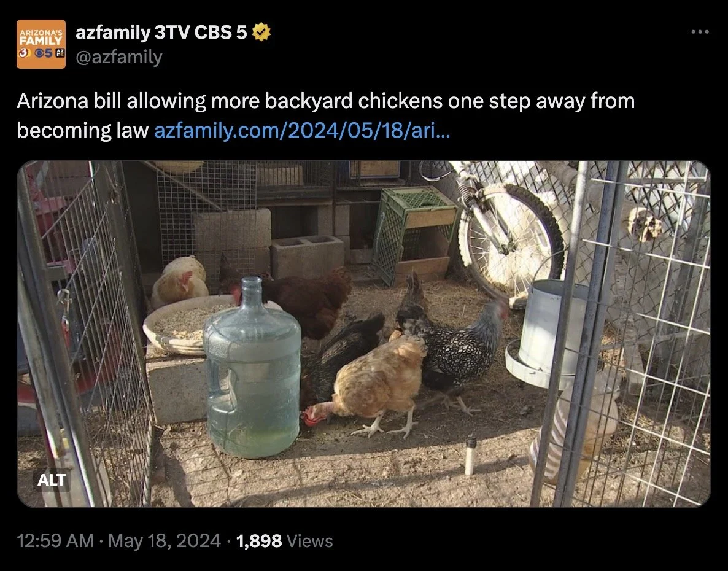Screen dimensions: 728x571
Task: Open the 1,898 Views count
Action: [284, 541]
